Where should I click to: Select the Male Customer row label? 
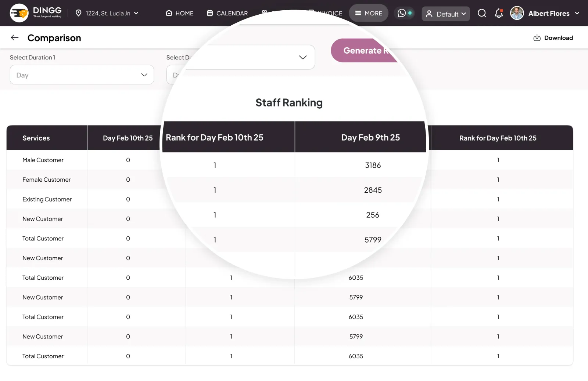point(43,160)
